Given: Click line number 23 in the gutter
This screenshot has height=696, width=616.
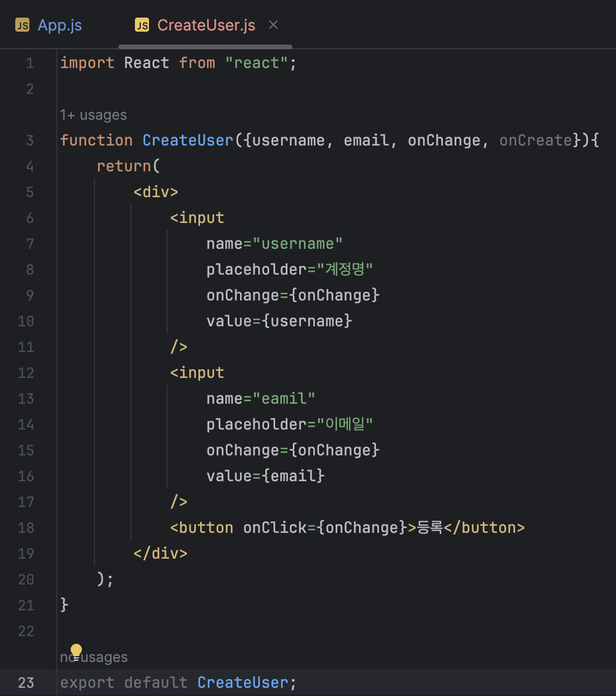Looking at the screenshot, I should pyautogui.click(x=26, y=683).
